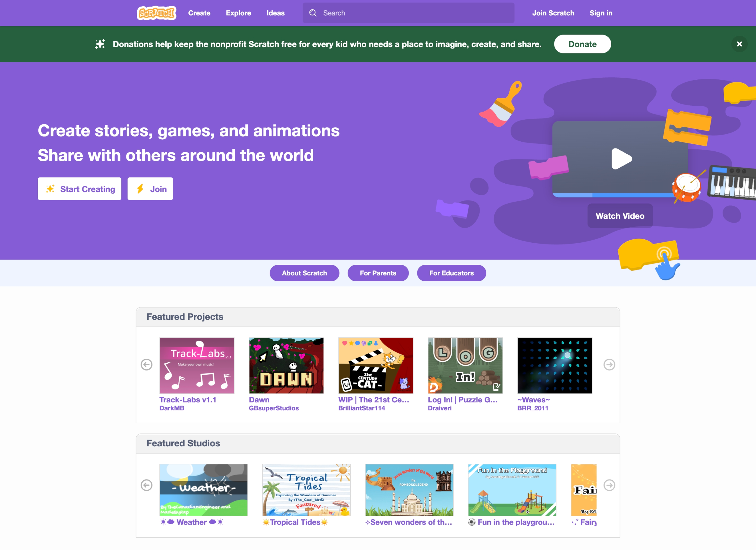Click the Join button with lightning bolt

[x=150, y=189]
